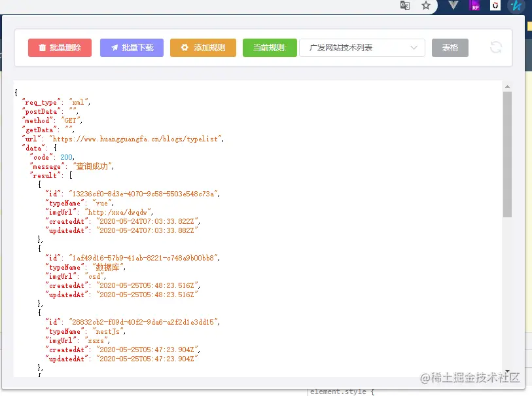Click createdAt 2020-05-25T05:47:23 line
The width and height of the screenshot is (532, 396).
123,350
